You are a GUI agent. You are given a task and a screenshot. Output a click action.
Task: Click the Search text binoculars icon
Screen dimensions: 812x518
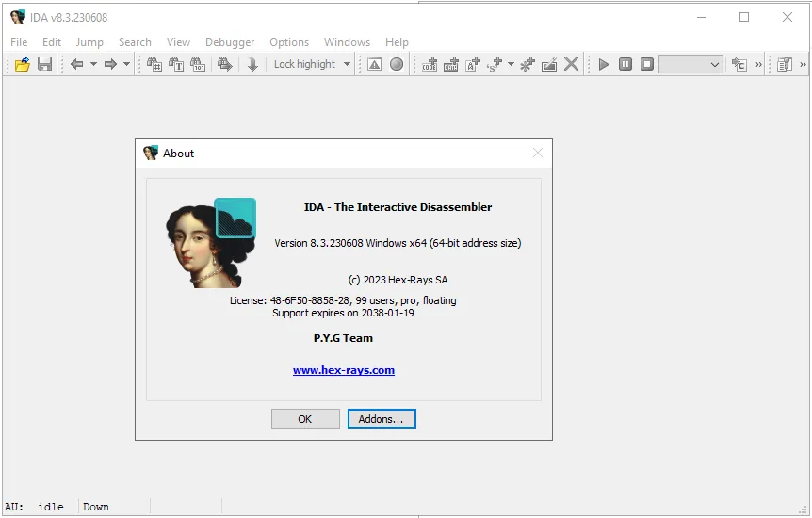click(x=176, y=64)
